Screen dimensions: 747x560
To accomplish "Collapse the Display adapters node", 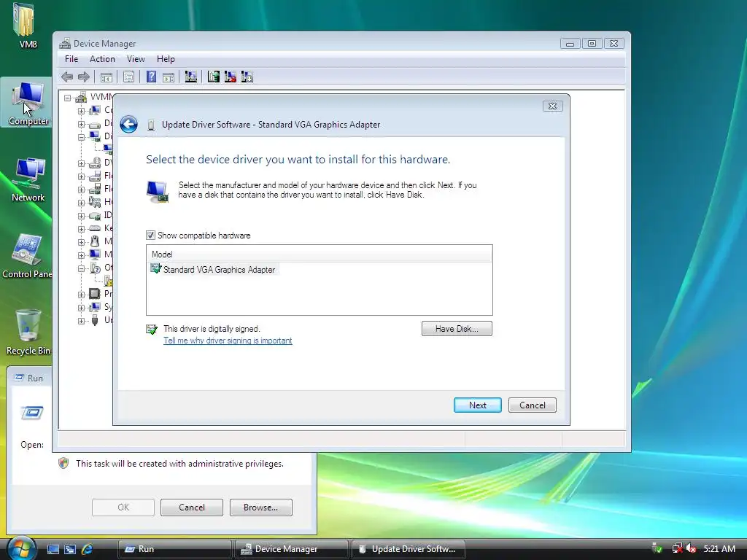I will pos(81,137).
